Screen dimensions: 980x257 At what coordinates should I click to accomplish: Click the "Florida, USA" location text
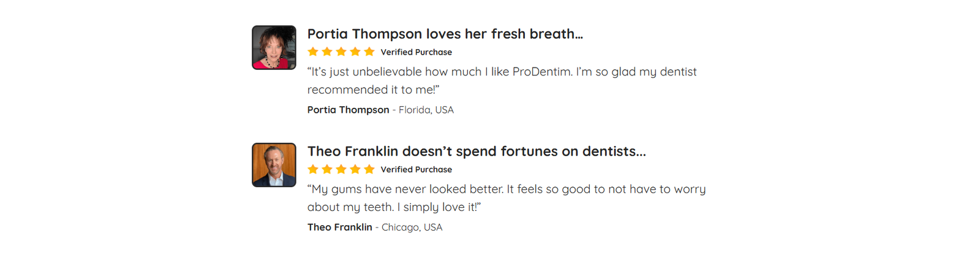tap(426, 110)
